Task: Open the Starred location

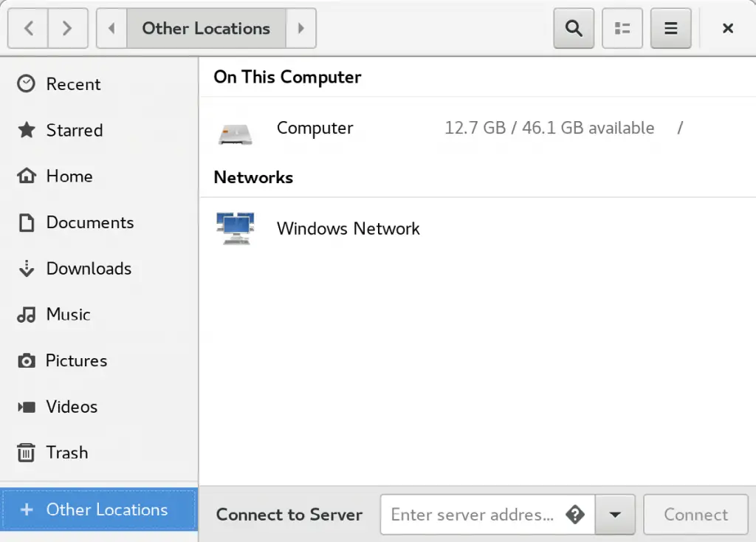Action: point(75,130)
